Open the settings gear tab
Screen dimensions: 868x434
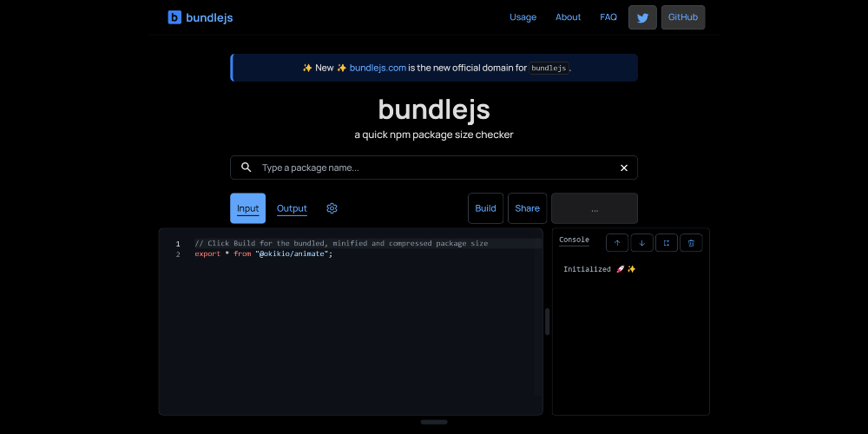coord(332,208)
